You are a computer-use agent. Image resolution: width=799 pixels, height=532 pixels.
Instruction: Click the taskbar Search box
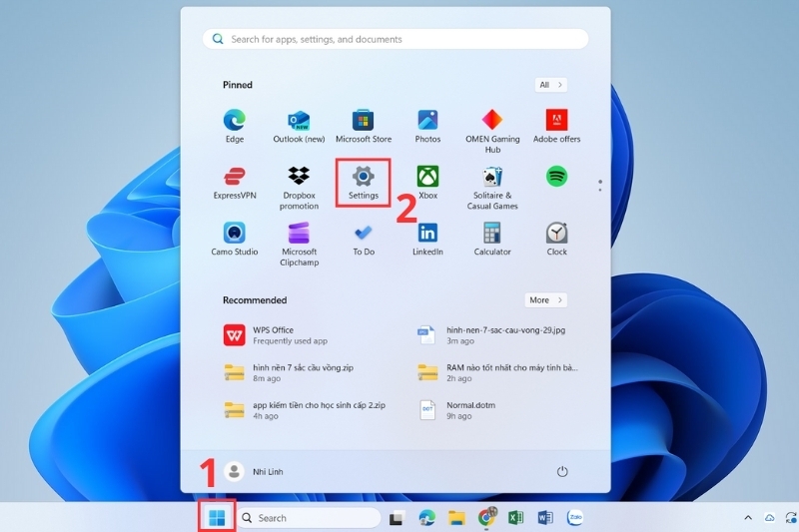coord(309,518)
